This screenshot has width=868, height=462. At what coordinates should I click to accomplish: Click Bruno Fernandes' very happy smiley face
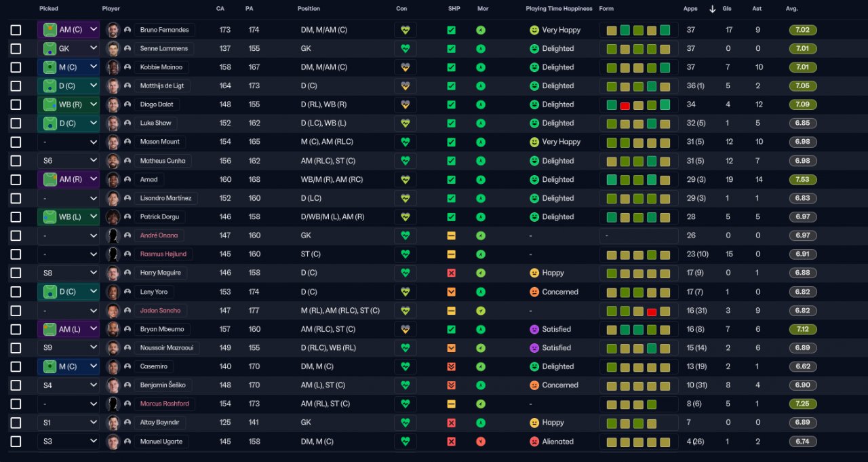[534, 31]
